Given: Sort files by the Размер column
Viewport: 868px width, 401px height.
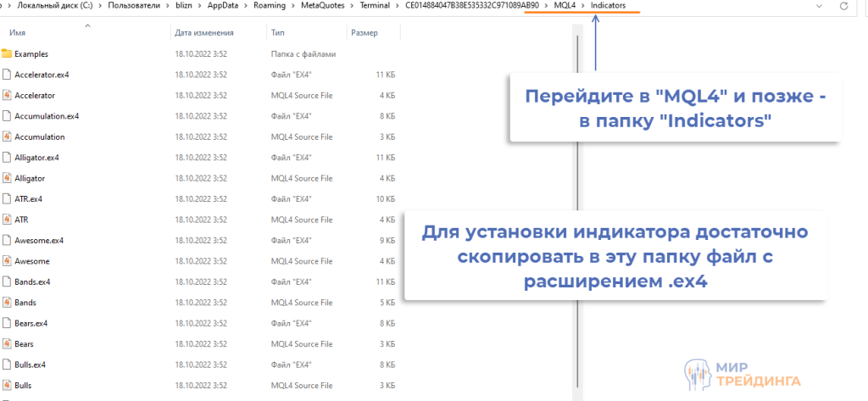Looking at the screenshot, I should 364,33.
